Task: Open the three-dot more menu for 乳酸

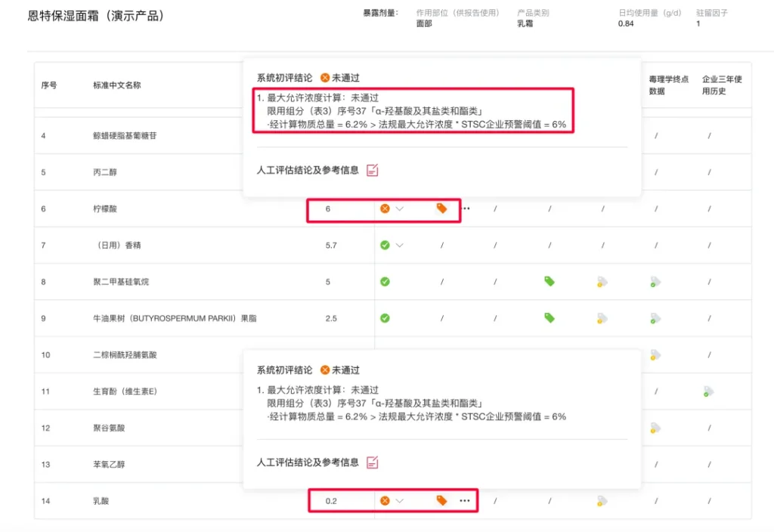Action: 464,500
